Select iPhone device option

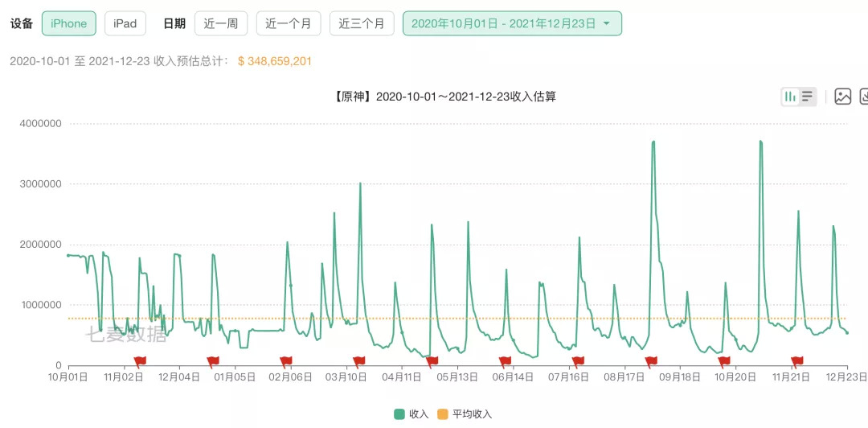(68, 23)
